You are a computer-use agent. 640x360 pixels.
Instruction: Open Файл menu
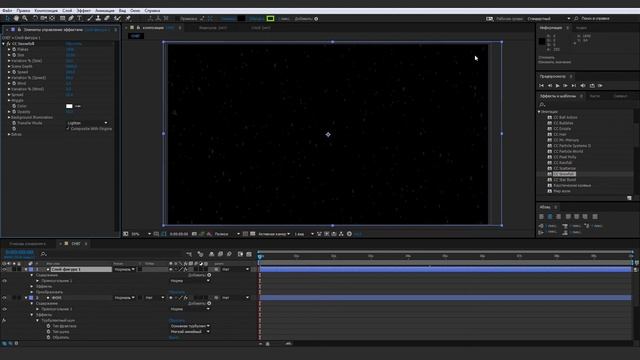pyautogui.click(x=7, y=11)
